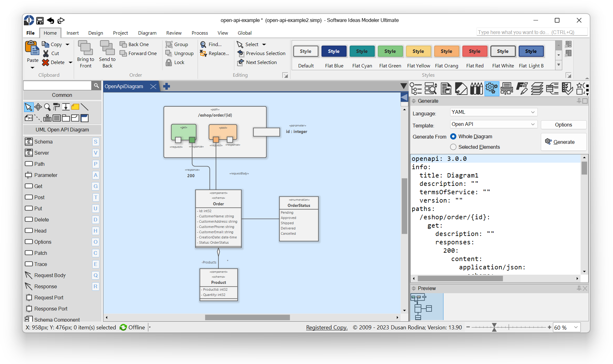Select the Whole Diagram radio button
The image size is (613, 364).
point(453,136)
